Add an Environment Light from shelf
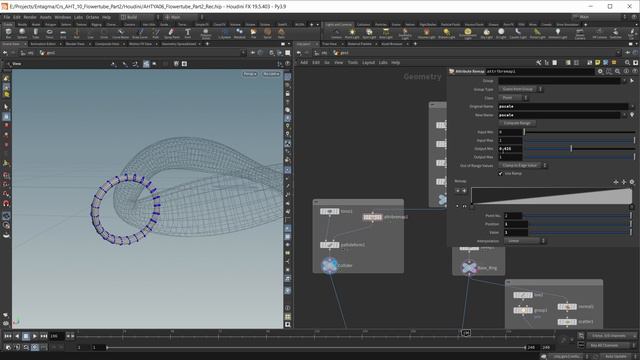 (468, 33)
